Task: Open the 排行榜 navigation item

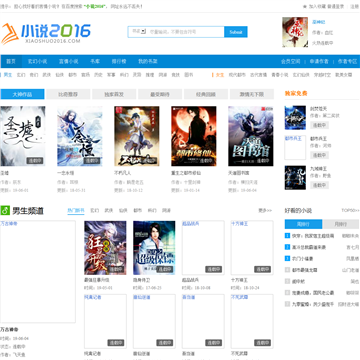Action: point(119,61)
